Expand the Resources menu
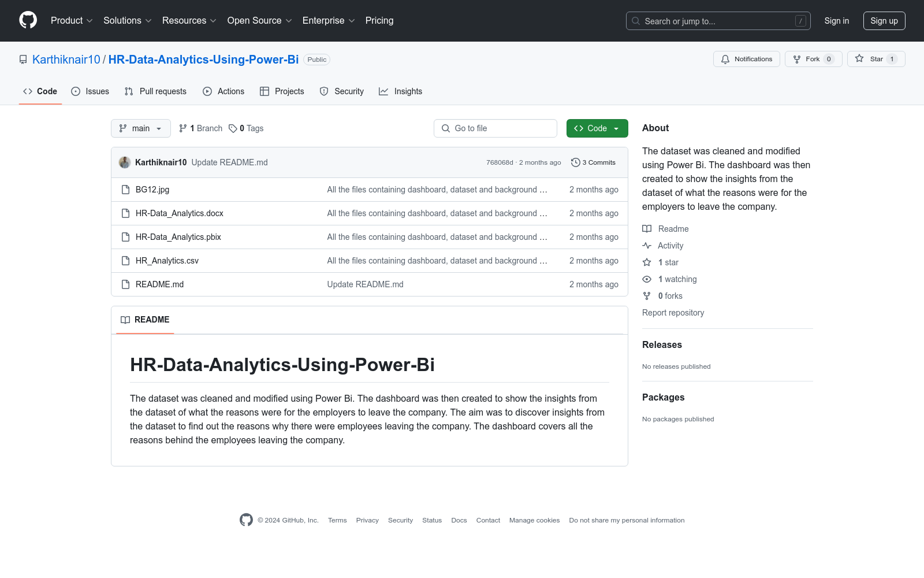 189,20
